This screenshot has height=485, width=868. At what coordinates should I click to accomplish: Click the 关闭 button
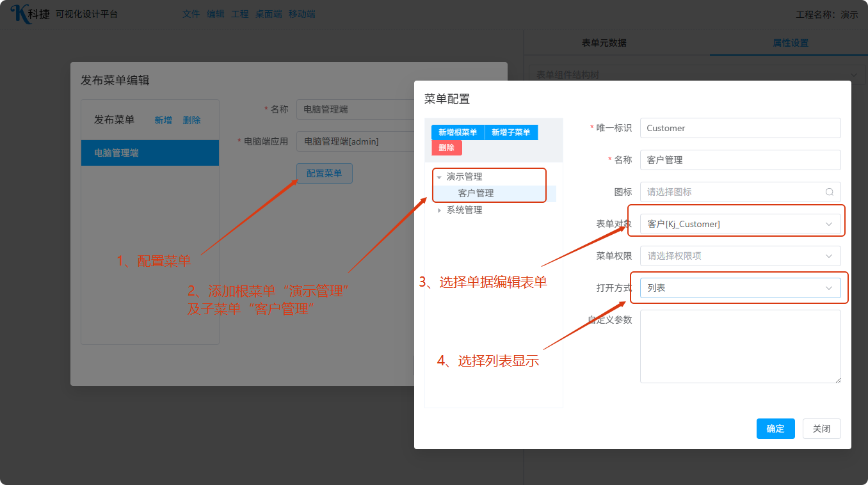[821, 429]
